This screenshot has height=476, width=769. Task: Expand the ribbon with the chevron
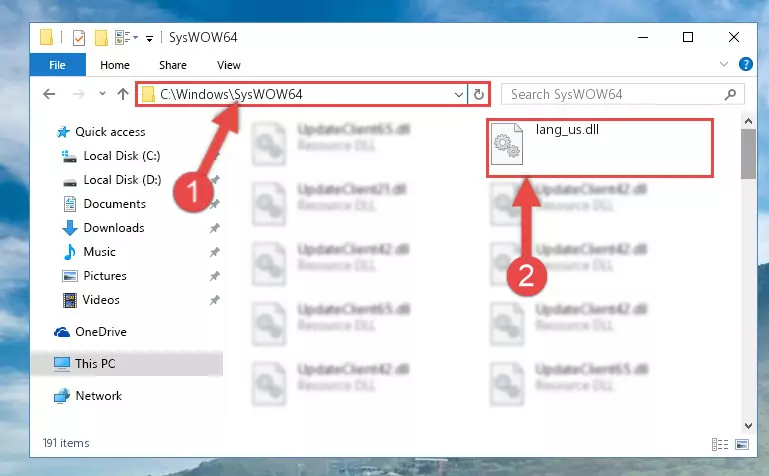tap(723, 64)
